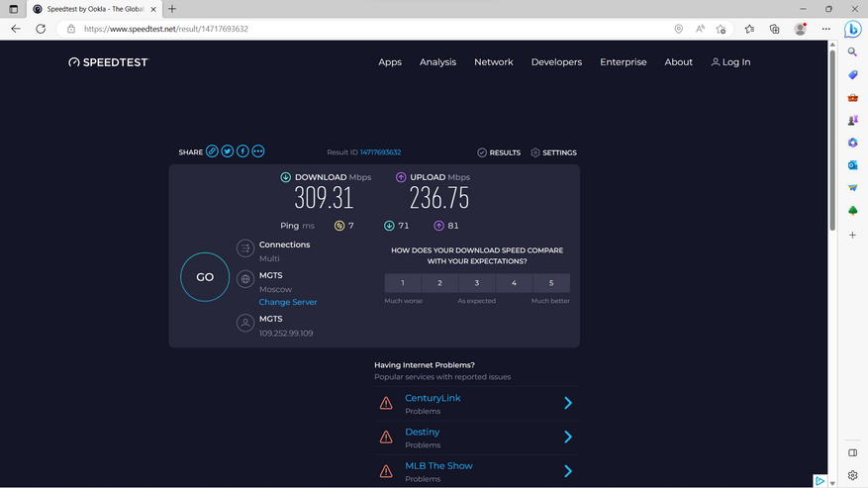Share result via Facebook icon
The width and height of the screenshot is (868, 488).
(x=242, y=151)
